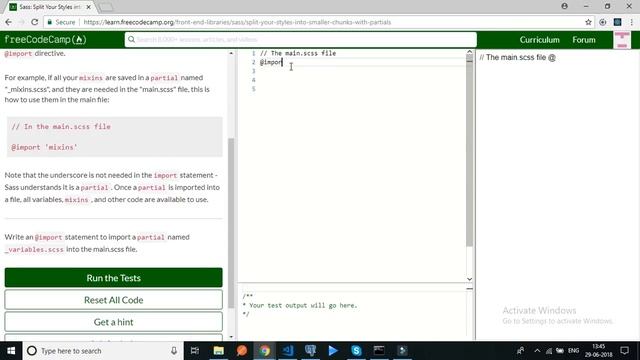The image size is (640, 360).
Task: Click the _variables.scss code text
Action: (x=35, y=249)
